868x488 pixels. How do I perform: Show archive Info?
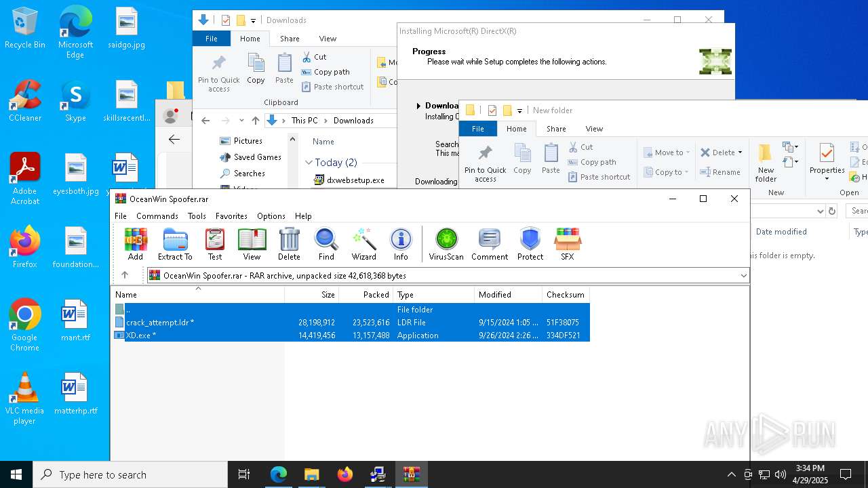[x=401, y=244]
